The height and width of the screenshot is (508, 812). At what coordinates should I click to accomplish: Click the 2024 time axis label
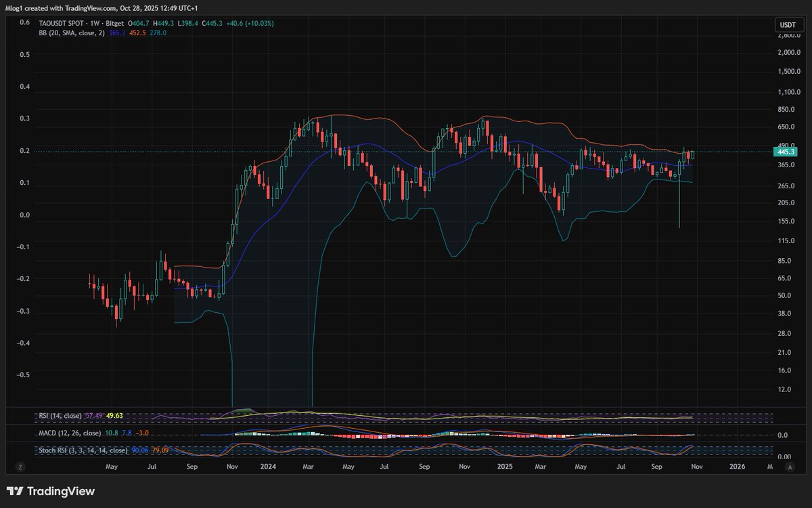(x=269, y=467)
